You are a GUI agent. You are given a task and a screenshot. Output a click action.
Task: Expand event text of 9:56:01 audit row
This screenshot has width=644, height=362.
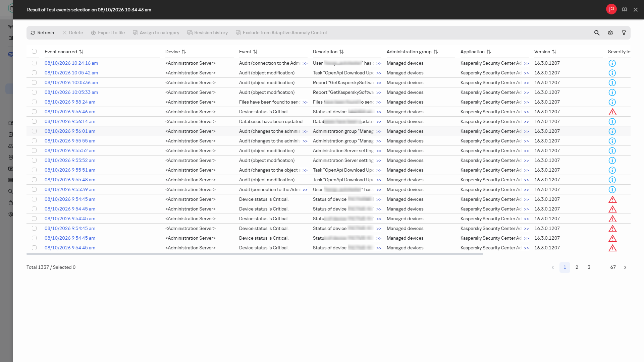(x=305, y=131)
